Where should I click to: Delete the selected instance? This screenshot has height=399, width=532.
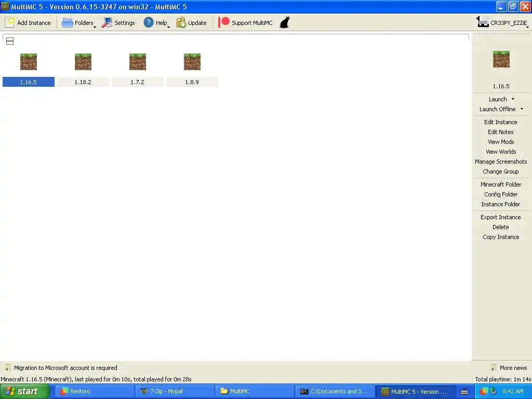click(501, 227)
